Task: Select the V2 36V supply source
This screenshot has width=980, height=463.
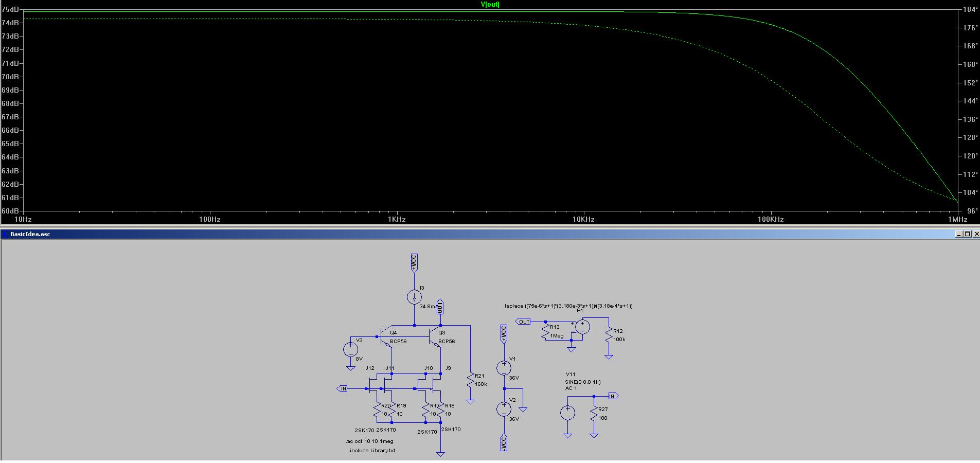Action: (504, 409)
